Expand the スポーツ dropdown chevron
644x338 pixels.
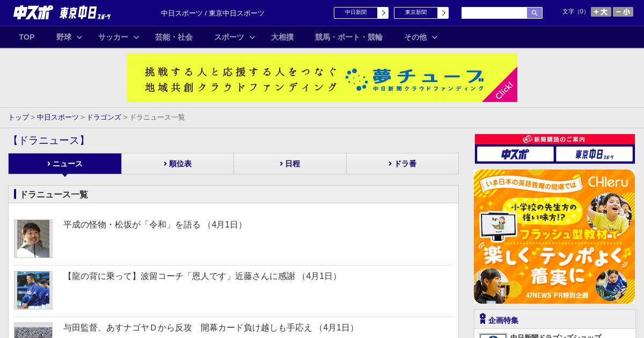pyautogui.click(x=252, y=37)
